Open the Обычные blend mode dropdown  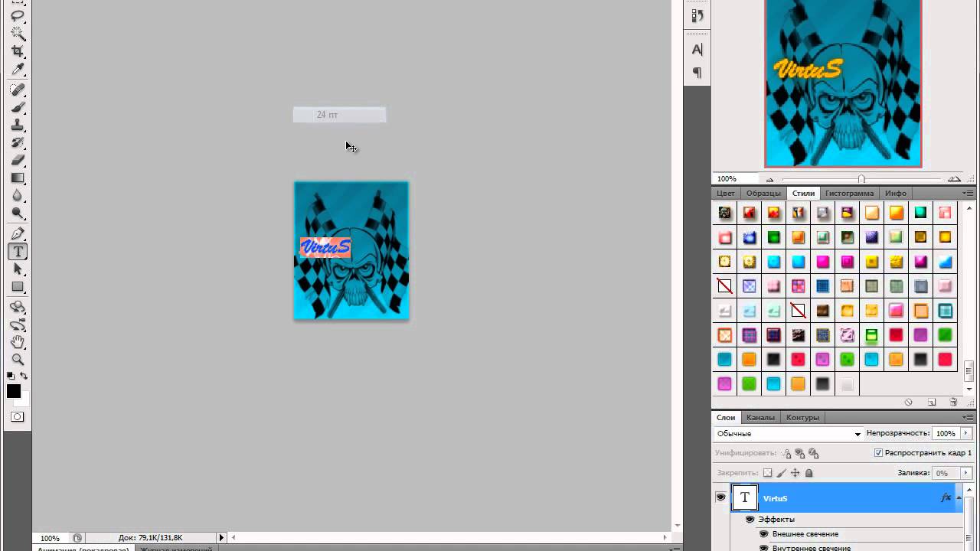pyautogui.click(x=789, y=433)
